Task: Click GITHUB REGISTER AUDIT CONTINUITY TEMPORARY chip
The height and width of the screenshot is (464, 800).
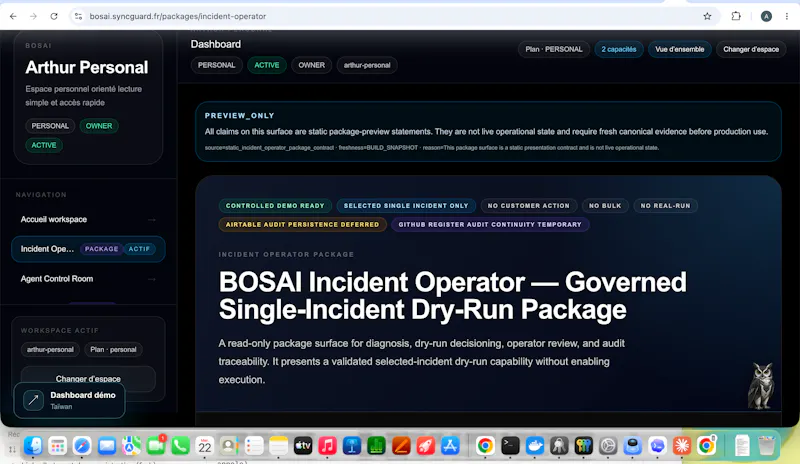Action: (x=490, y=225)
